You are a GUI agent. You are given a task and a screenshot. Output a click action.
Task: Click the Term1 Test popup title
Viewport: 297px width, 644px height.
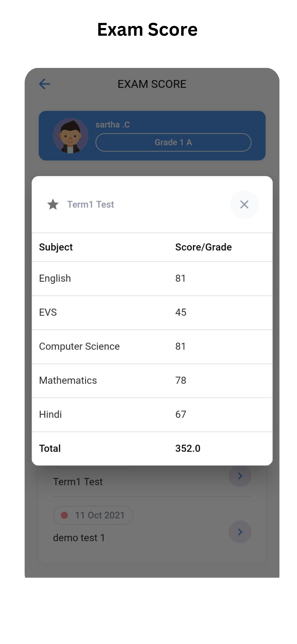90,204
